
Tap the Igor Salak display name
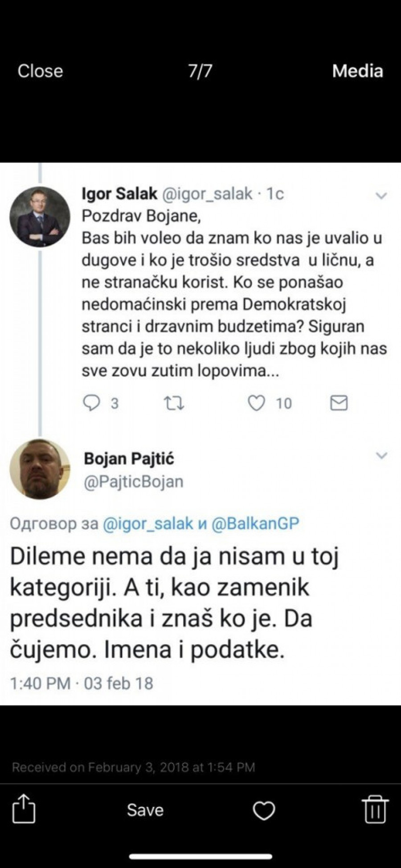pos(119,194)
